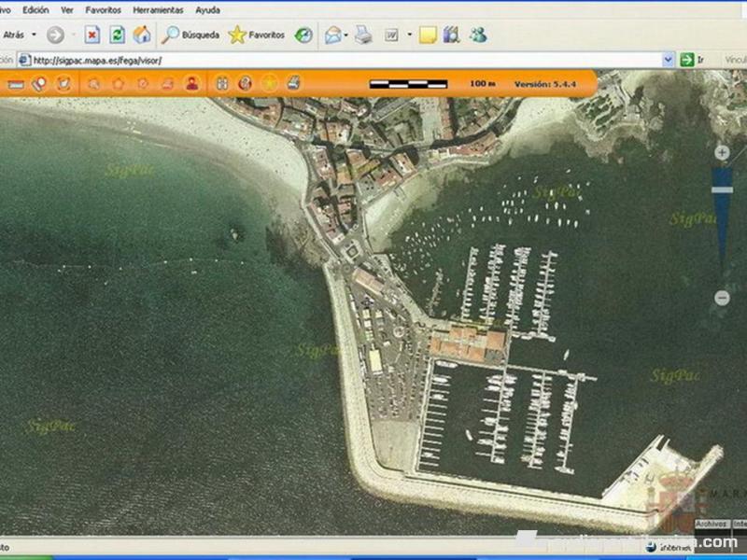Click the print icon in the orange toolbar
Image resolution: width=747 pixels, height=560 pixels.
293,84
